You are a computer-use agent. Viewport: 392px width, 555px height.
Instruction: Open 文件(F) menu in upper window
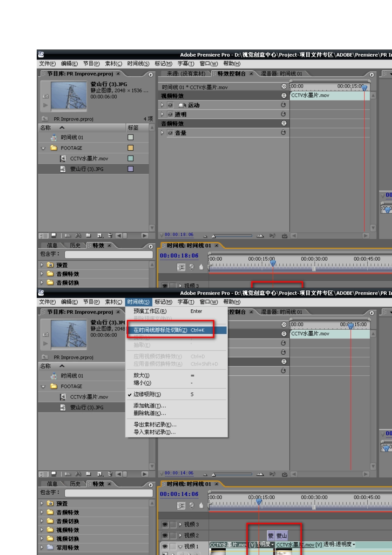47,64
